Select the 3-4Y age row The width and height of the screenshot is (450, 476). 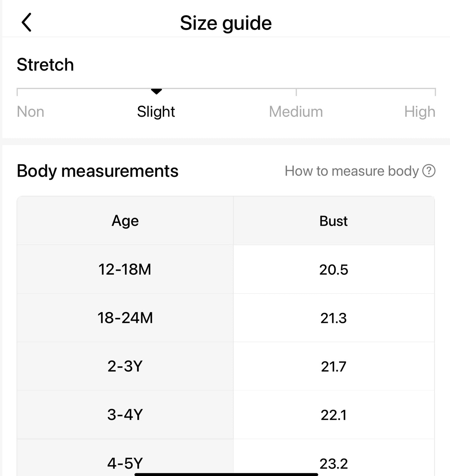pyautogui.click(x=125, y=415)
